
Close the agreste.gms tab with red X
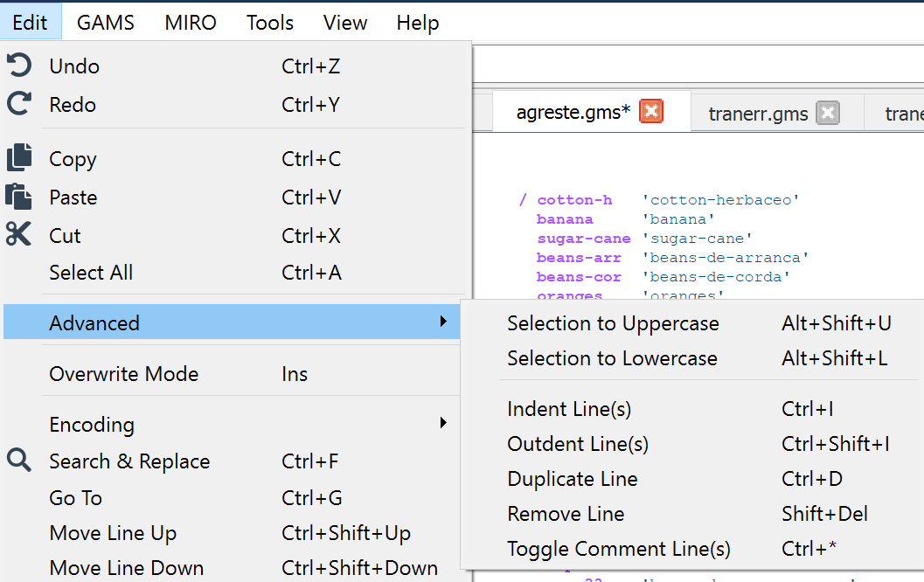coord(651,112)
